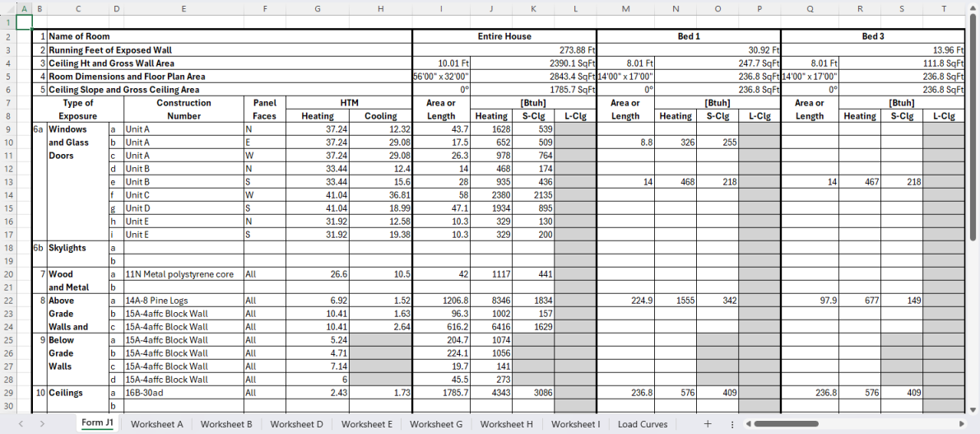Viewport: 980px width, 434px height.
Task: Click 'Room Dimensions and Floor Plan Area' cell
Action: click(x=230, y=77)
